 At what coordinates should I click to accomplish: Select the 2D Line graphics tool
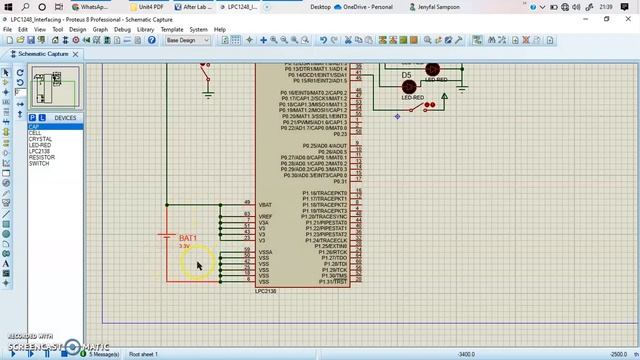[6, 214]
